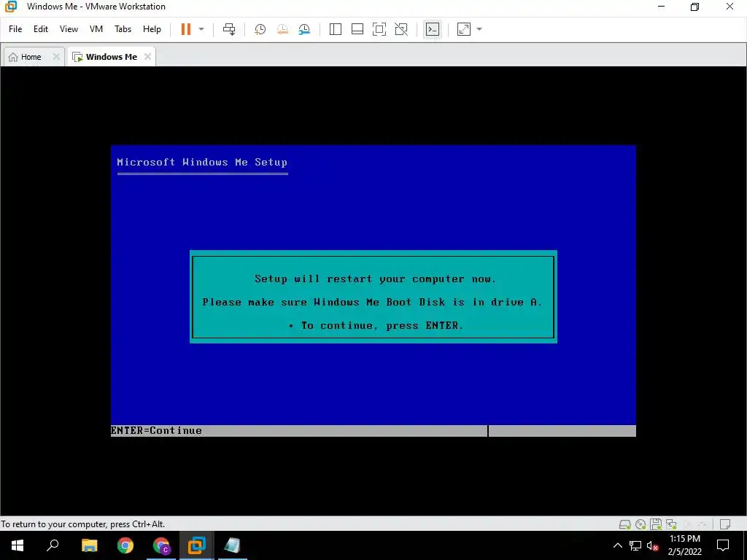This screenshot has width=747, height=560.
Task: Click inside the Windows Me setup dialog
Action: (373, 296)
